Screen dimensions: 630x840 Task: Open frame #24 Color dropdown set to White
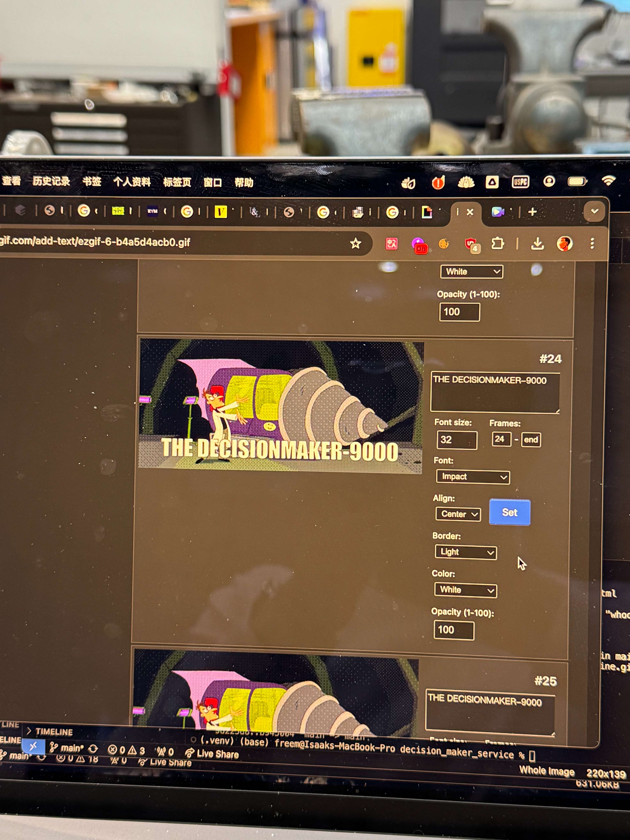pyautogui.click(x=465, y=590)
